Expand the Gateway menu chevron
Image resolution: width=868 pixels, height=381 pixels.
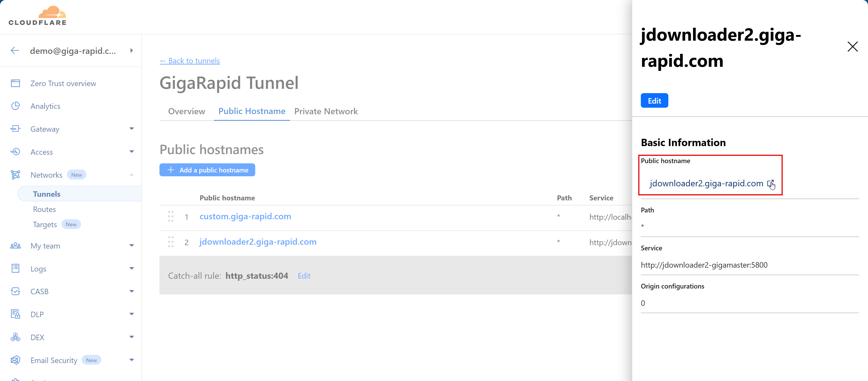click(x=131, y=129)
